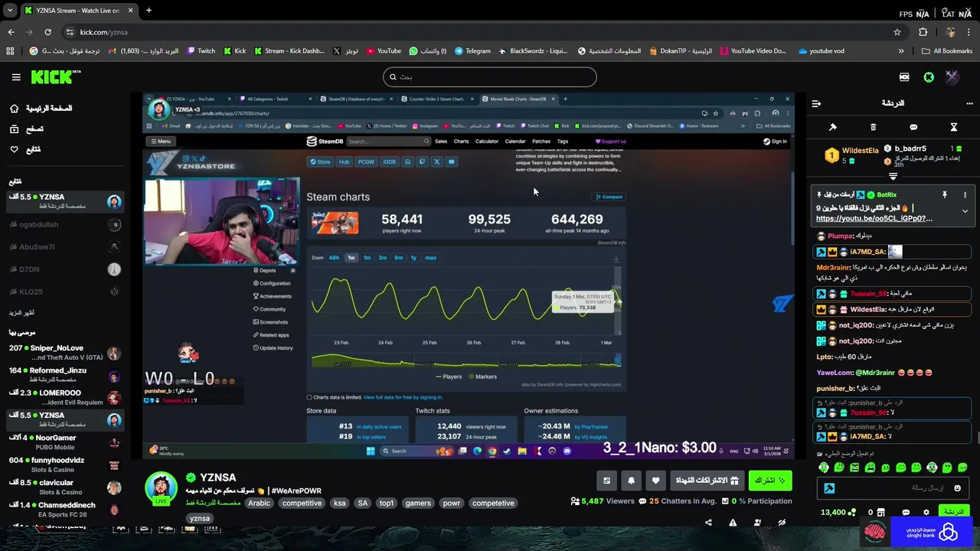Viewport: 980px width, 551px height.
Task: Click the chat bubble icon beside gear
Action: (x=906, y=512)
